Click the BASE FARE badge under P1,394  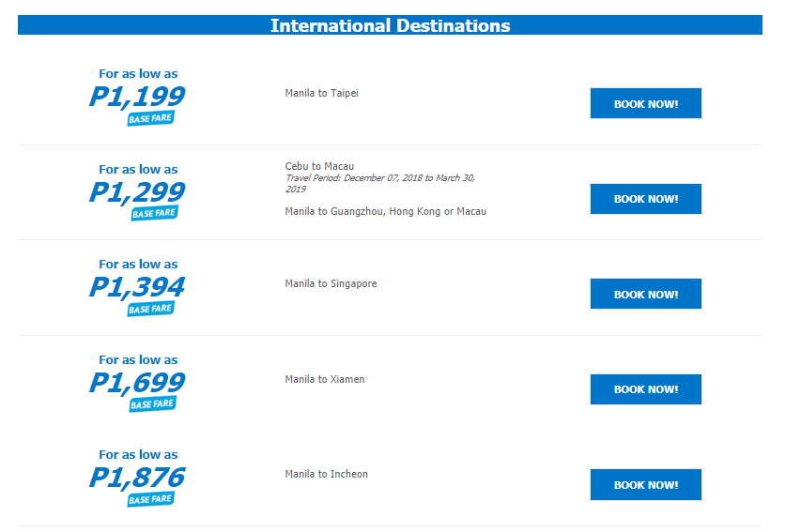(x=150, y=309)
